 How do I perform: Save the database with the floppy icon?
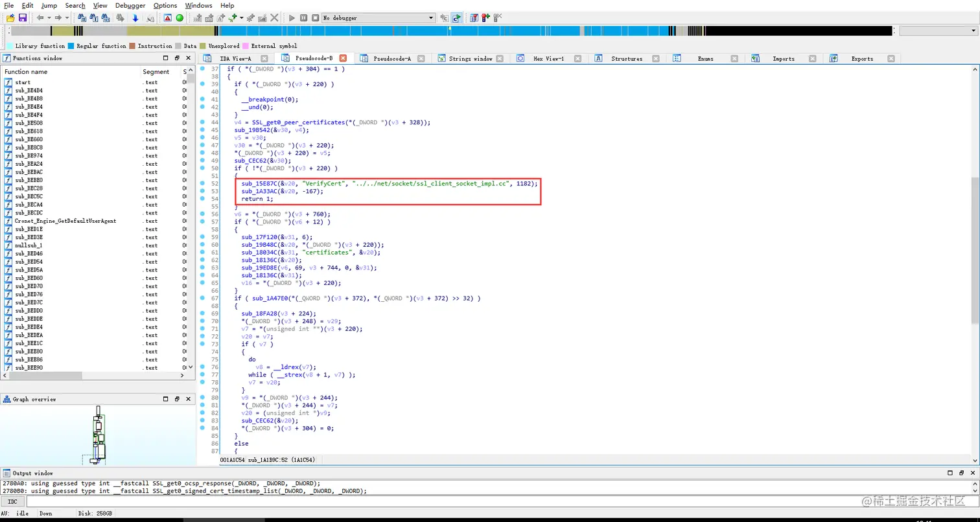coord(23,18)
